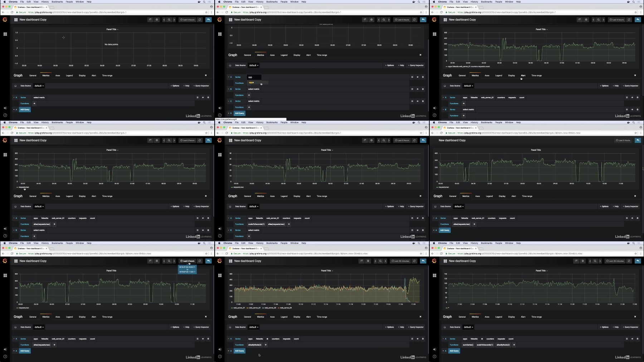The height and width of the screenshot is (362, 644).
Task: Expand Help section in top-left frame
Action: [186, 86]
